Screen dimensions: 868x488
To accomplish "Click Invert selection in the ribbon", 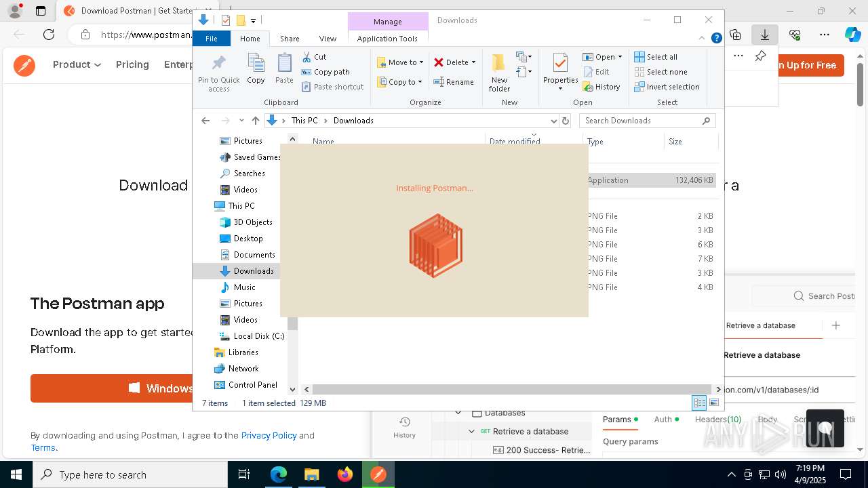I will coord(667,87).
